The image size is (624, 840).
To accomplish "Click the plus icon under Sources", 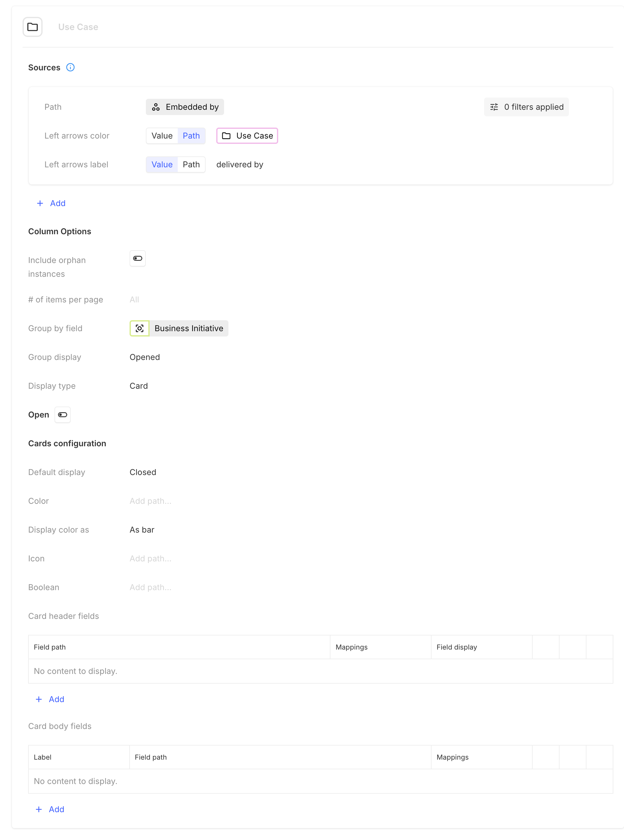I will coord(40,203).
